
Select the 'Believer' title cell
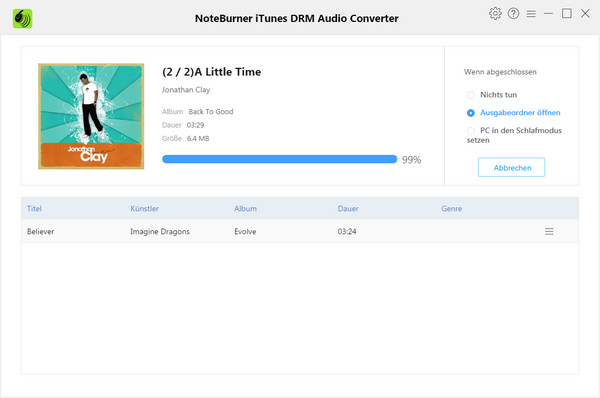click(x=41, y=231)
